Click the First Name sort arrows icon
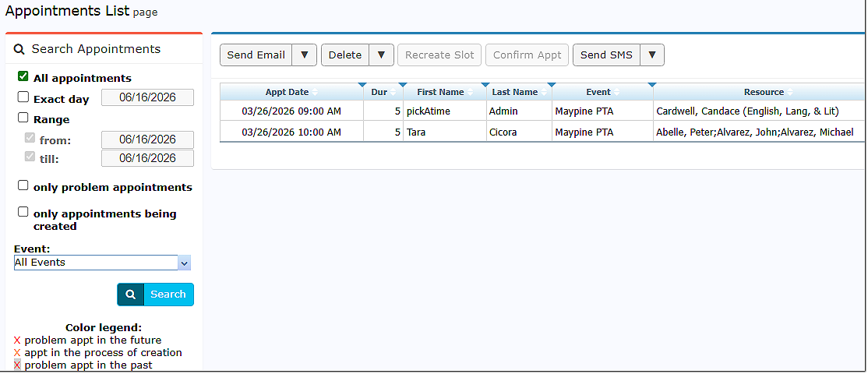The height and width of the screenshot is (374, 868). tap(470, 93)
